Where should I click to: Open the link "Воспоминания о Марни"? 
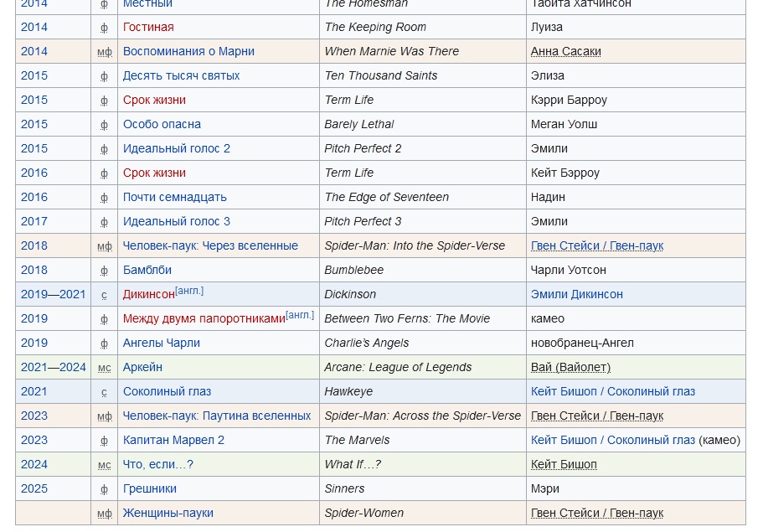[x=188, y=52]
